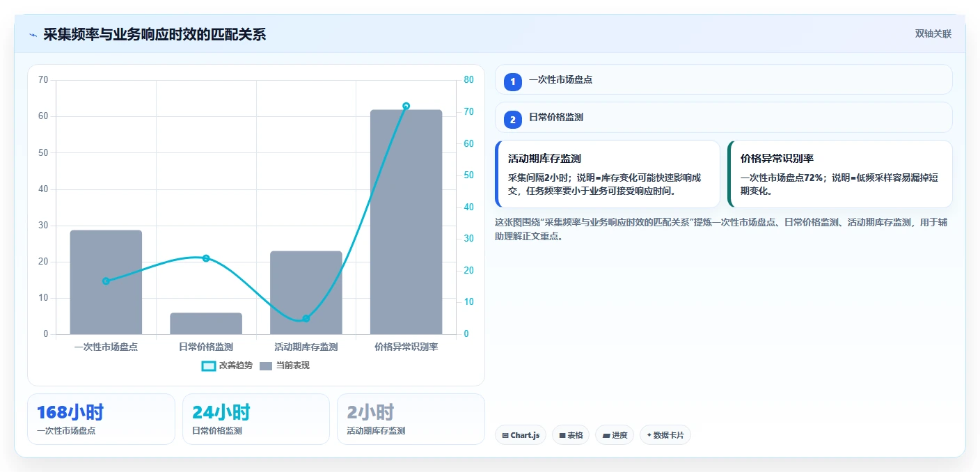Click the bar for 价格异常识别率
Image resolution: width=980 pixels, height=472 pixels.
[406, 222]
